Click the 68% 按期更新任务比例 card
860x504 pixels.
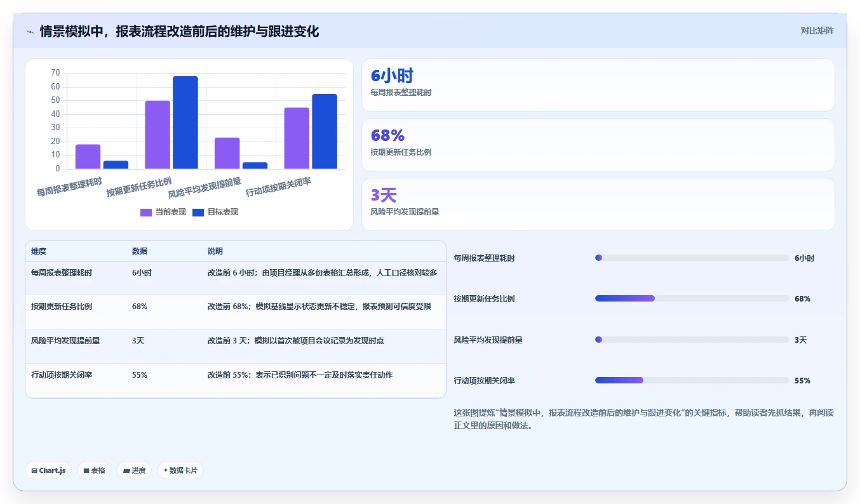tap(598, 145)
